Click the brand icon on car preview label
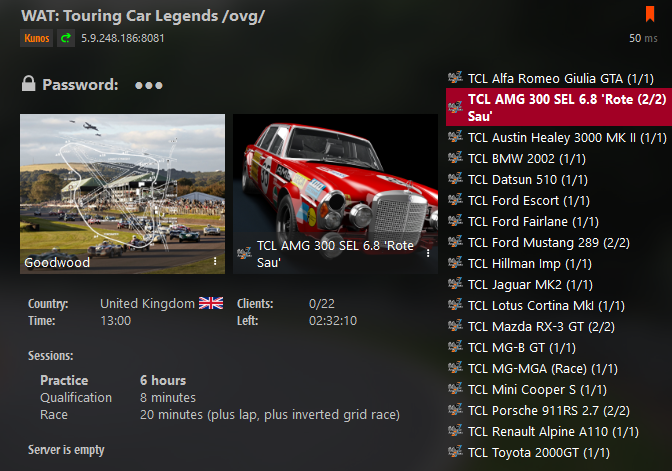Viewport: 672px width, 471px height. point(244,253)
